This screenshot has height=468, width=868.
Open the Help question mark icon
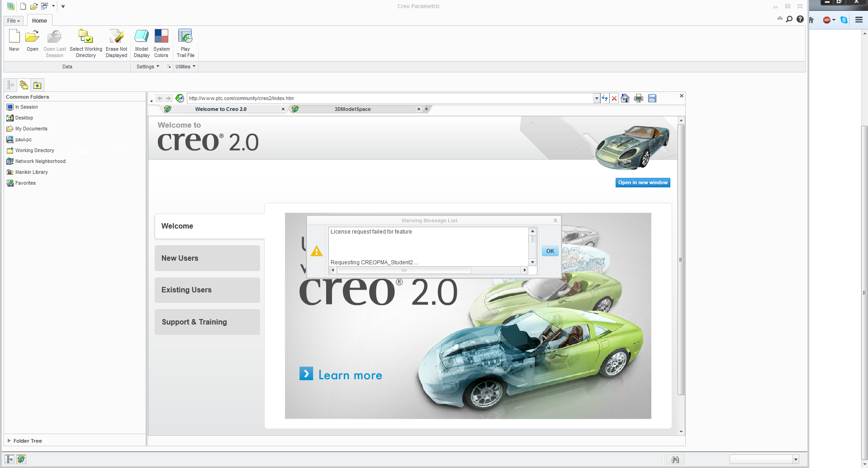(800, 19)
